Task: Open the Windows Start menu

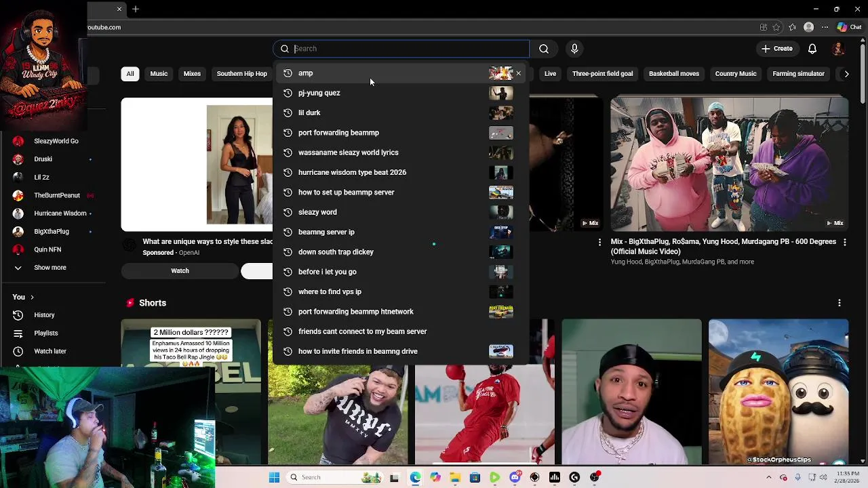Action: click(274, 477)
